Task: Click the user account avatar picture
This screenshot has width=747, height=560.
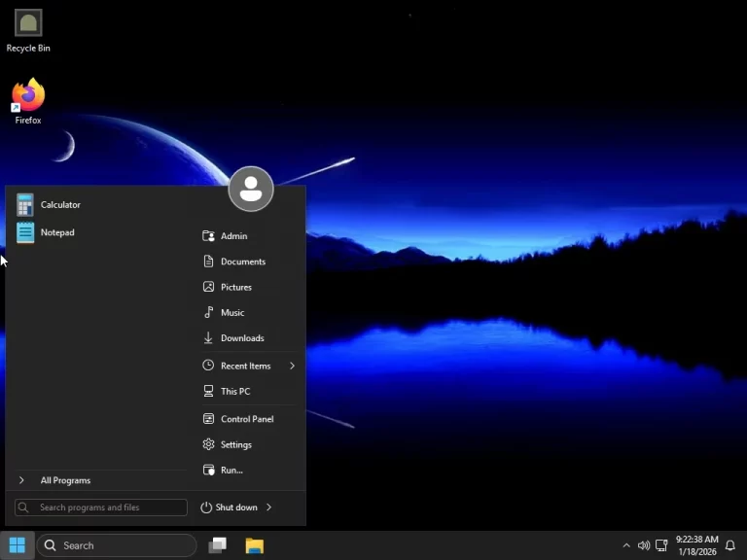Action: 251,190
